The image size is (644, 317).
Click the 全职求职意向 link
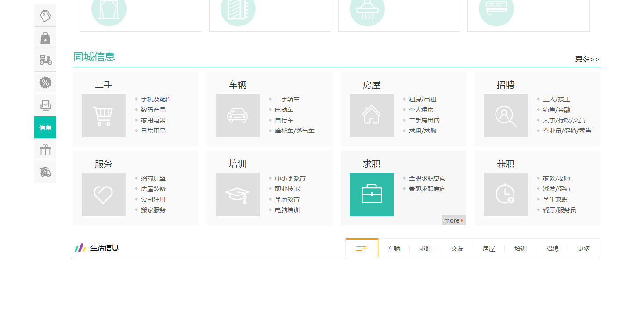coord(427,178)
